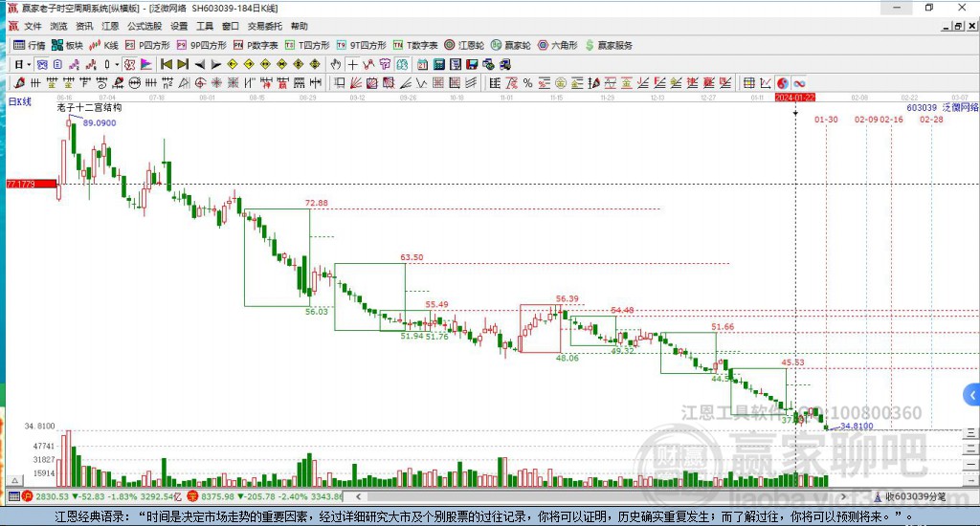This screenshot has height=526, width=980.
Task: Open the 六角形 hexagon tool
Action: tap(558, 45)
